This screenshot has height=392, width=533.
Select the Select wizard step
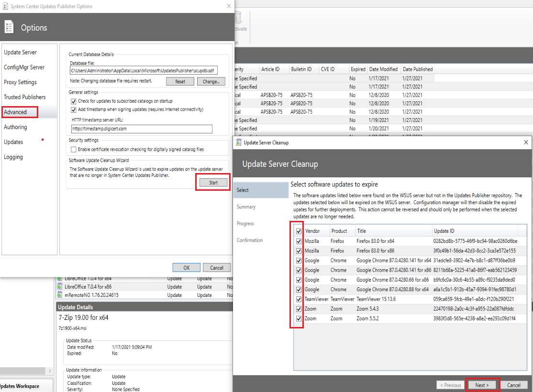(261, 190)
